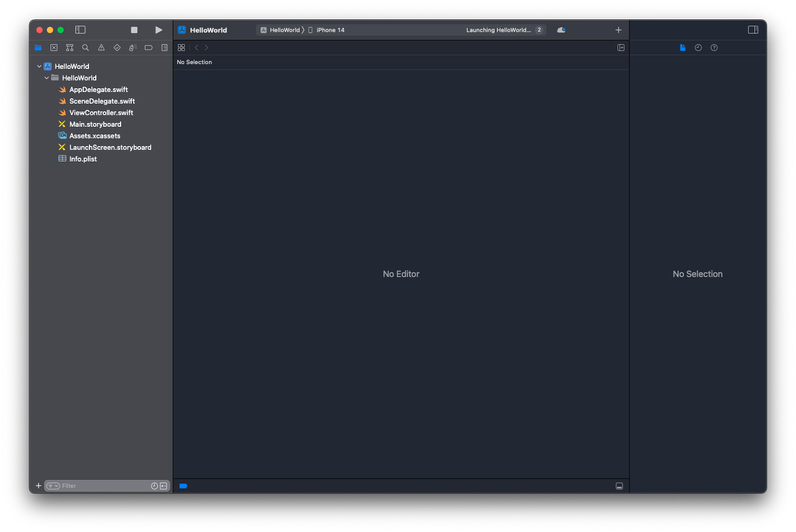Screen dimensions: 796x532
Task: Click the issue count badge showing 2
Action: click(539, 30)
